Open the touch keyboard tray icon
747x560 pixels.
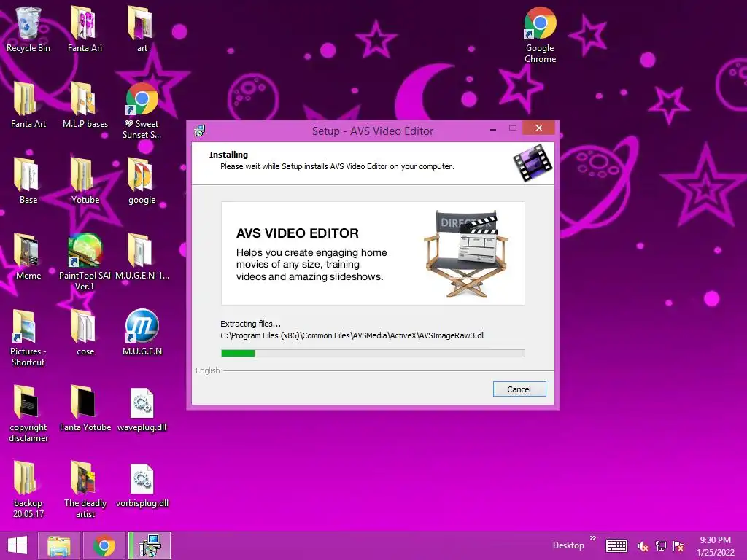pos(616,545)
